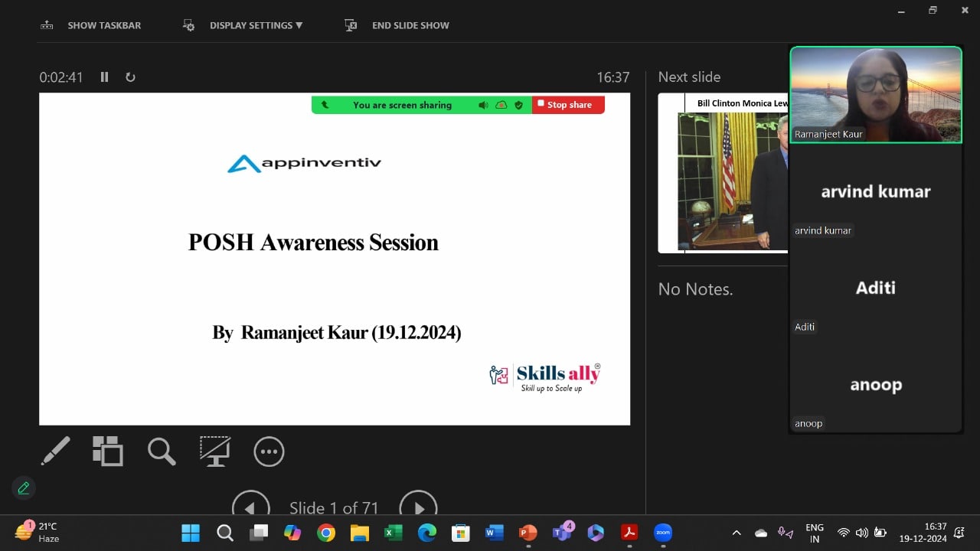Expand the Display Settings dropdown

pos(244,25)
